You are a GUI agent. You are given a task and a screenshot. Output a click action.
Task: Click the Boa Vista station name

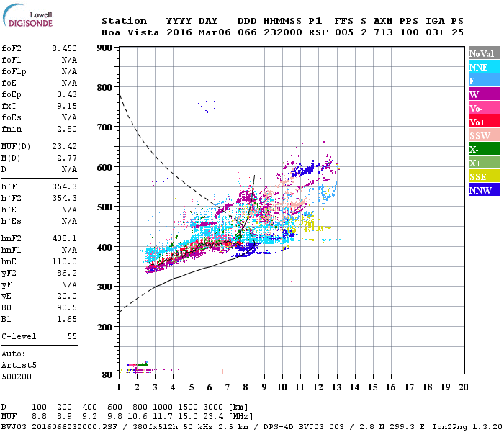[x=130, y=32]
